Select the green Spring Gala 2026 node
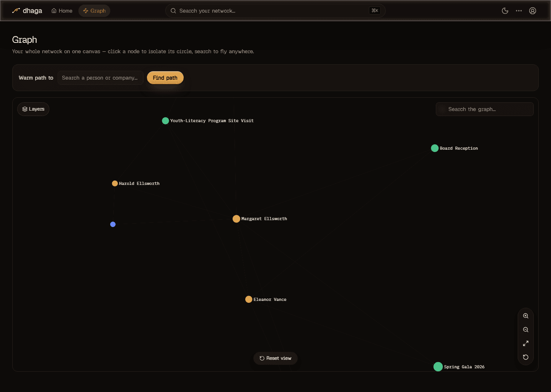The image size is (551, 392). tap(438, 367)
